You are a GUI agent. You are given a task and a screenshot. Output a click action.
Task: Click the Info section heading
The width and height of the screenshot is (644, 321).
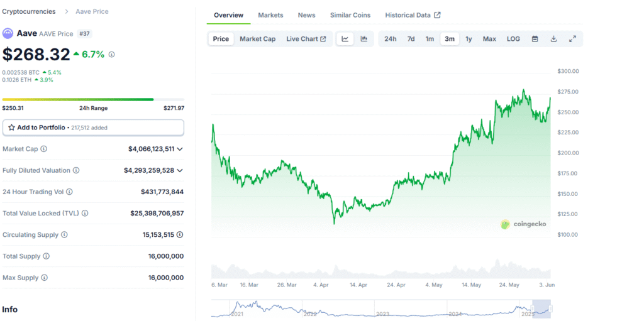point(10,310)
